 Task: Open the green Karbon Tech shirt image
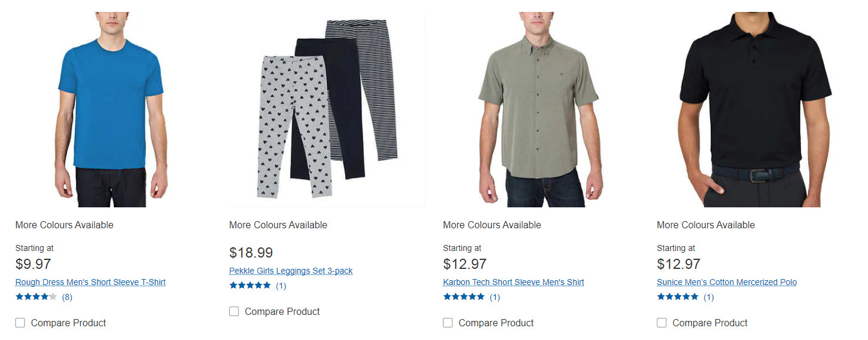click(x=541, y=109)
